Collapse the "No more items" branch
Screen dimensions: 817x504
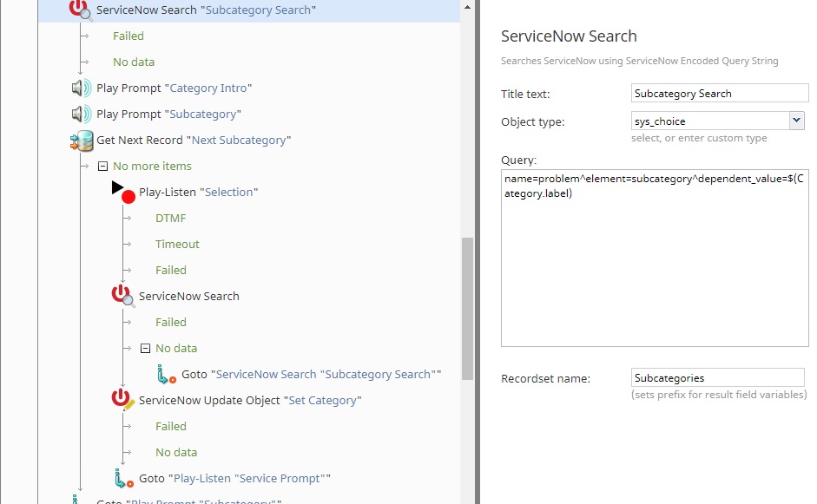(102, 166)
